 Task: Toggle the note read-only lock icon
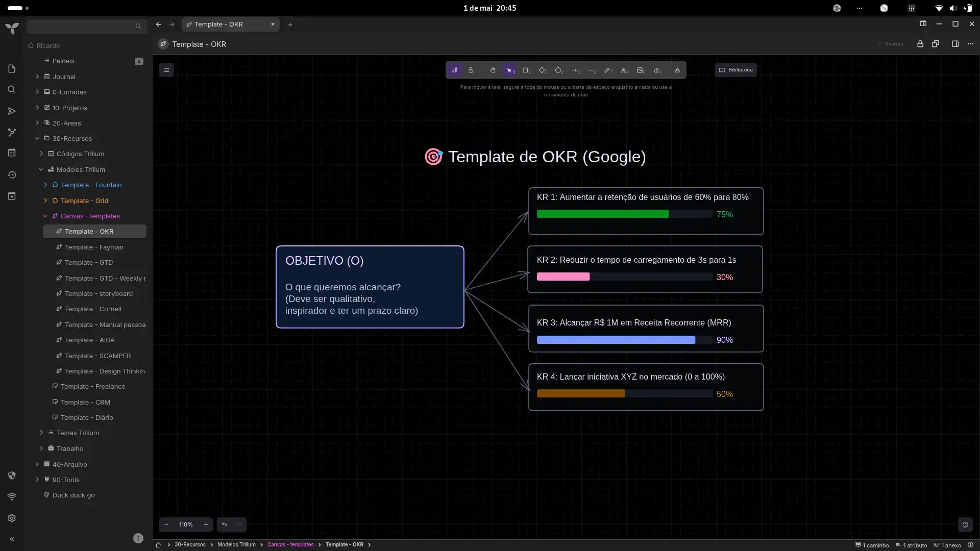coord(920,44)
